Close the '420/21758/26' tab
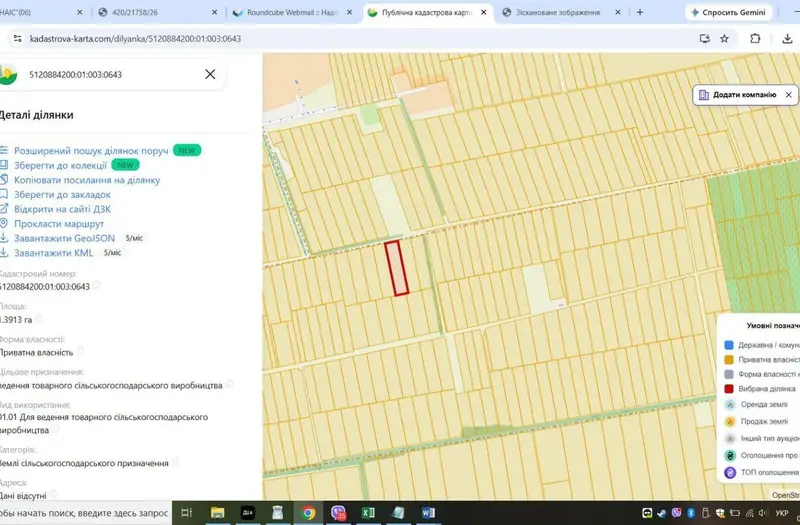The image size is (800, 525). click(x=214, y=12)
